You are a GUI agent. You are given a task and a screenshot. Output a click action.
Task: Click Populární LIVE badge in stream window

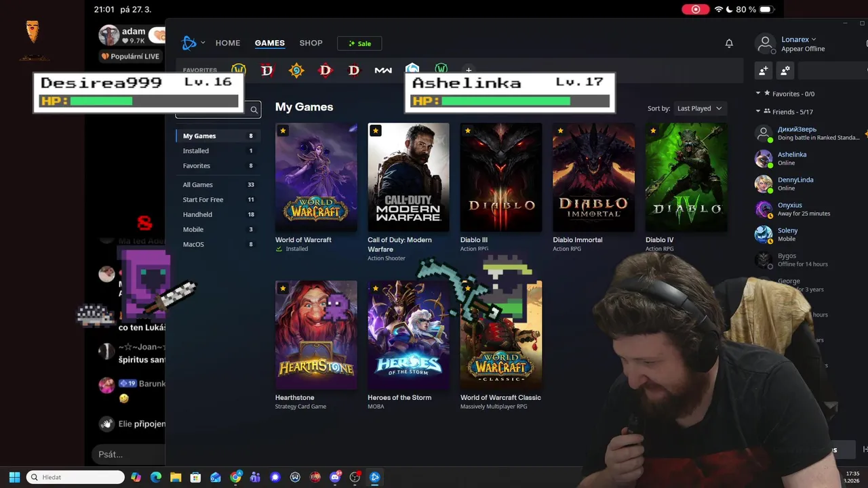point(131,56)
